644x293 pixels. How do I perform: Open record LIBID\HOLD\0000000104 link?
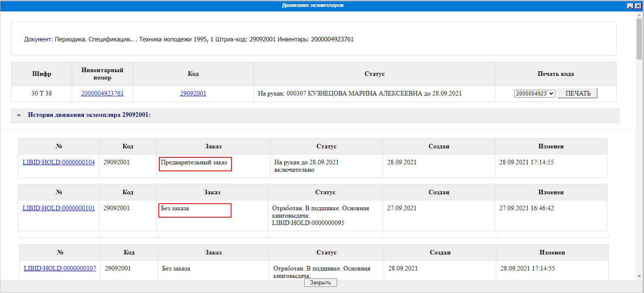pos(59,162)
